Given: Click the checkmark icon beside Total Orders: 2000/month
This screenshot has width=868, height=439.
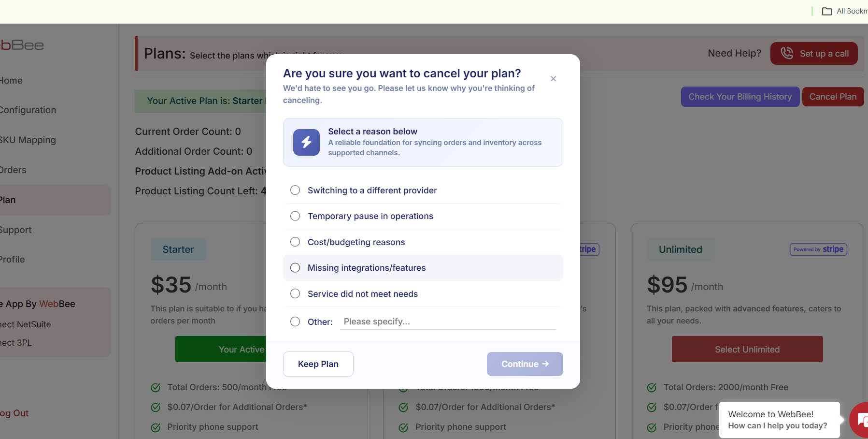Looking at the screenshot, I should [652, 387].
